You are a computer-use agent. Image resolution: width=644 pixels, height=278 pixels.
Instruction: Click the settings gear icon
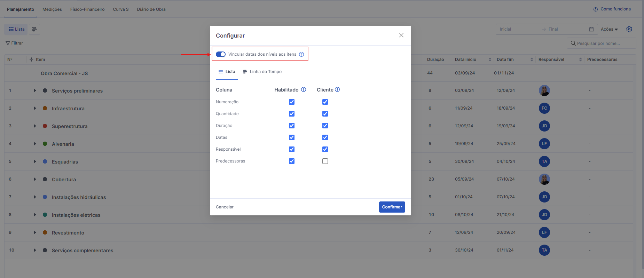[x=629, y=29]
